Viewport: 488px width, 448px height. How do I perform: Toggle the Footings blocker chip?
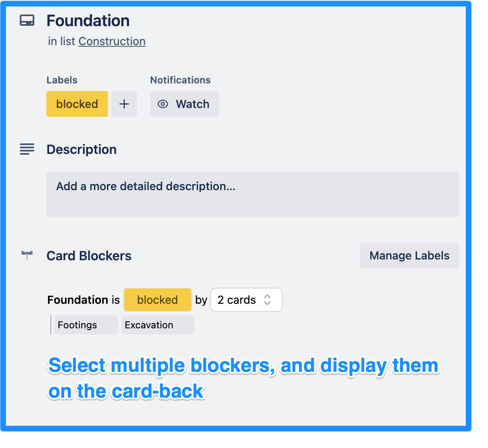(86, 325)
